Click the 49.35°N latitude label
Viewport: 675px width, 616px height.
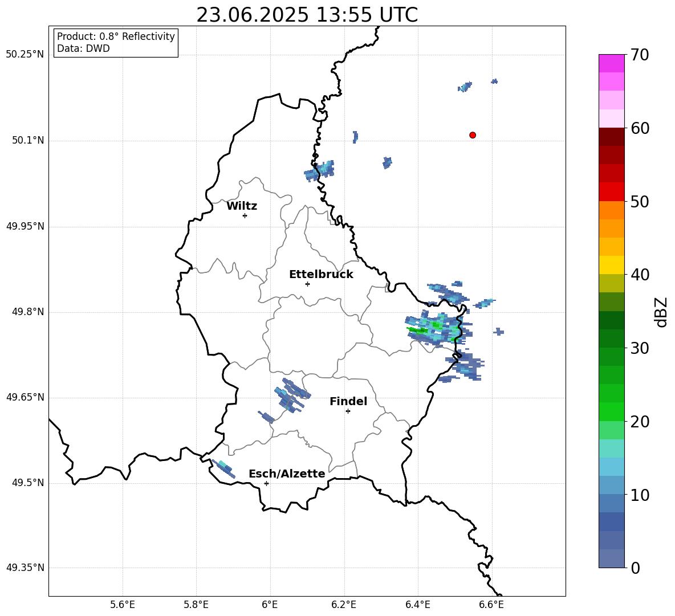[x=25, y=568]
